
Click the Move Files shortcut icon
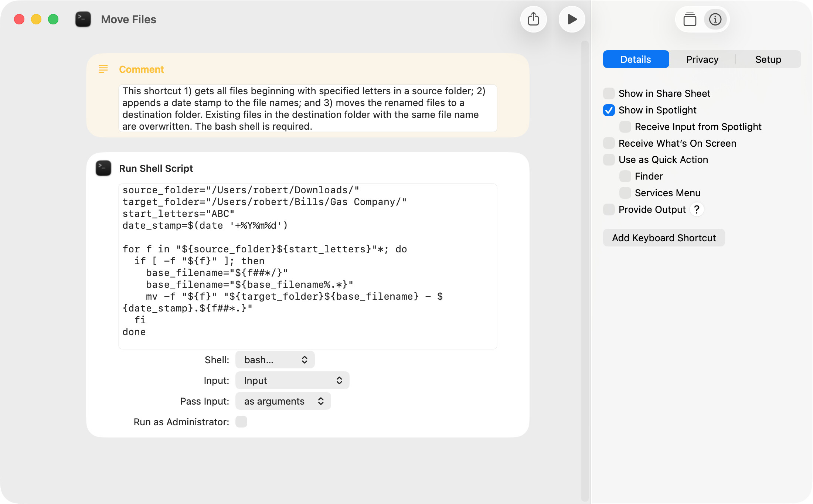click(x=83, y=19)
